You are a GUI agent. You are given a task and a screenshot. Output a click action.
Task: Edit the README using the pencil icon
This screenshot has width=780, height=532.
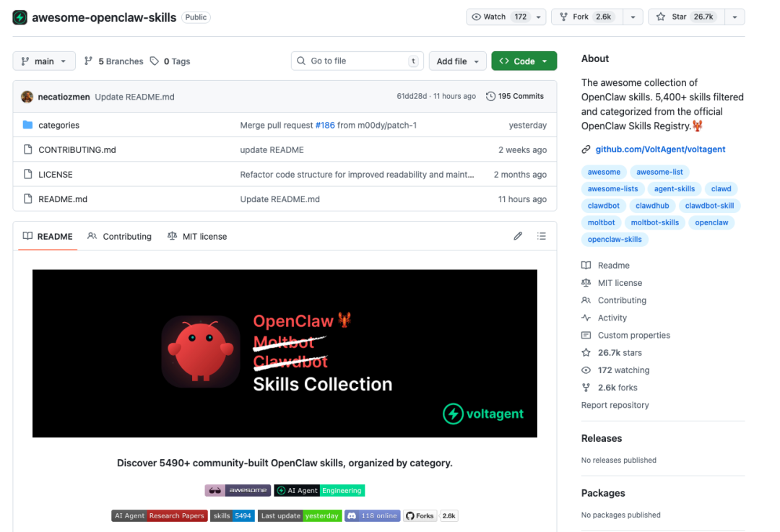[518, 236]
